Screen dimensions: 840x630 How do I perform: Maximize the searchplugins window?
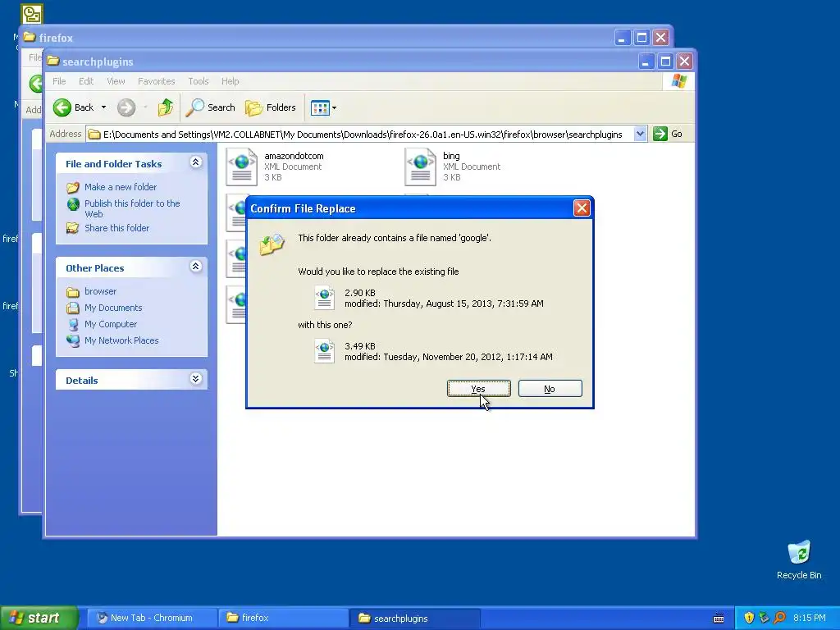point(665,61)
